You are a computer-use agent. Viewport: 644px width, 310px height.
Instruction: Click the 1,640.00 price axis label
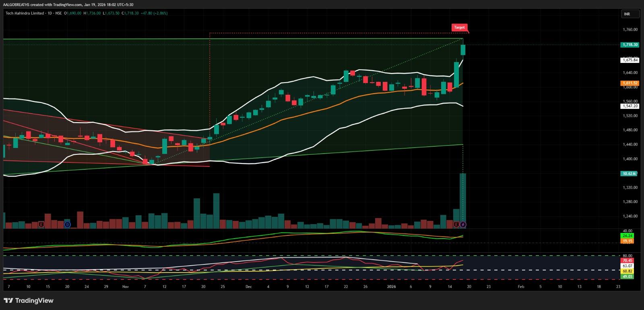click(x=630, y=73)
